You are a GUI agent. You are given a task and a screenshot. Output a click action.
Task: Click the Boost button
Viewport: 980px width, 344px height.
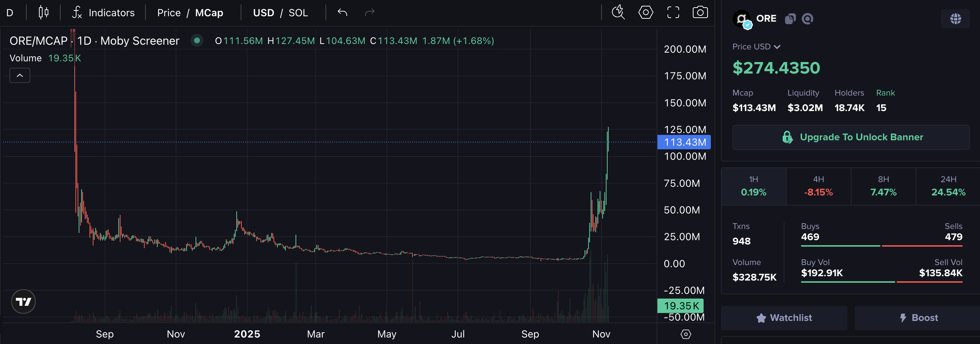pos(919,317)
